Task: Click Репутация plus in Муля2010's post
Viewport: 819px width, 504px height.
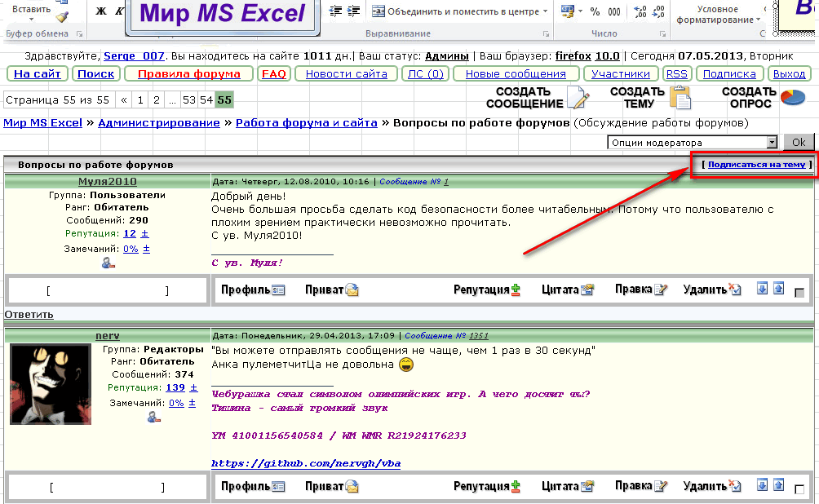Action: [x=487, y=290]
